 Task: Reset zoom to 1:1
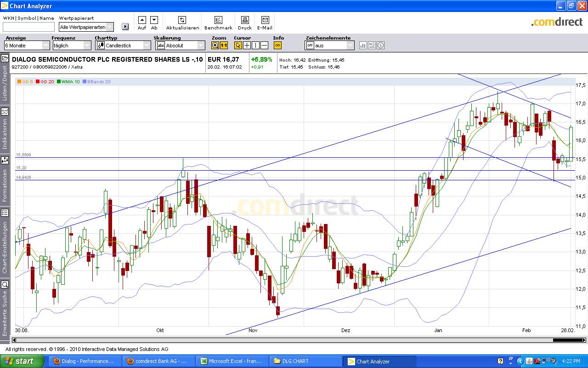(224, 45)
